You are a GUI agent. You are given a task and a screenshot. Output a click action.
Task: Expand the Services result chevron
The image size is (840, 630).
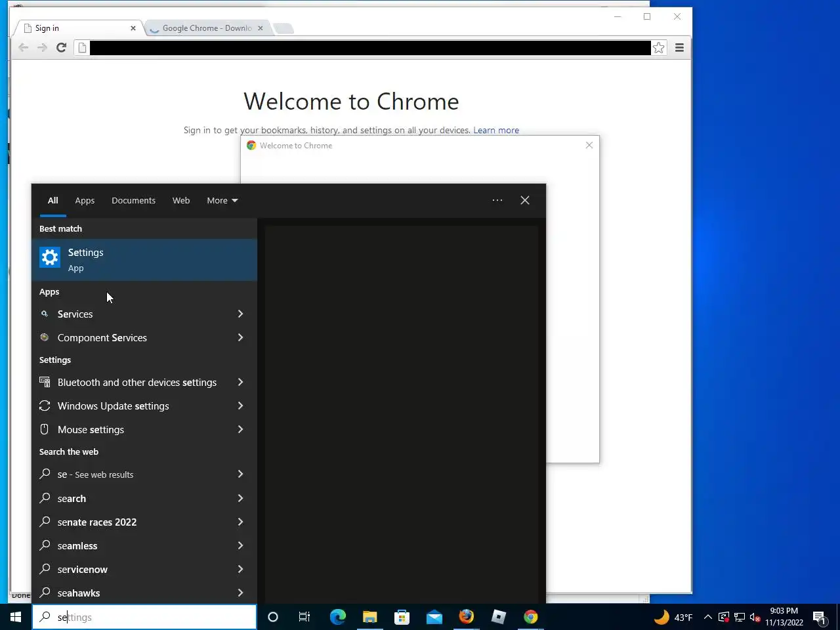(241, 314)
